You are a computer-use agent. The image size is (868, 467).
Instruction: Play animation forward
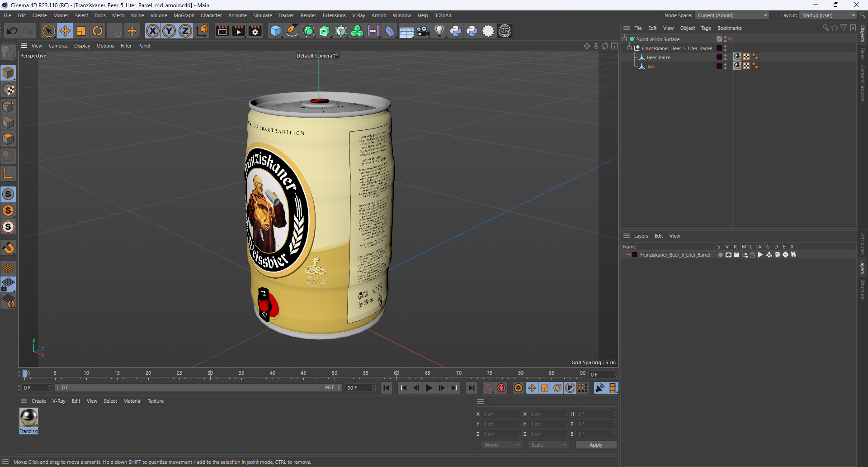pos(429,388)
